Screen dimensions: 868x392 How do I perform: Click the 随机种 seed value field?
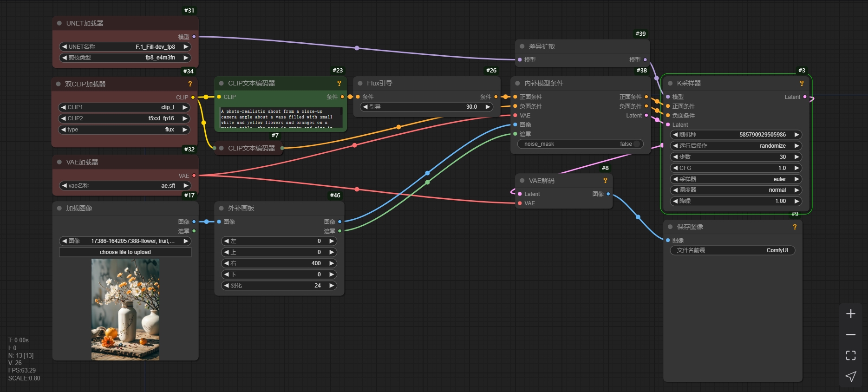[x=736, y=135]
